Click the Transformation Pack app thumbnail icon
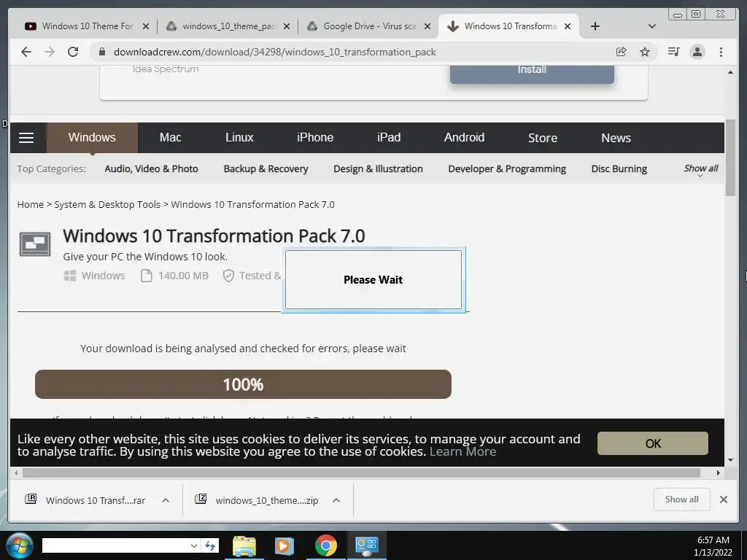Viewport: 747px width, 560px height. (35, 244)
